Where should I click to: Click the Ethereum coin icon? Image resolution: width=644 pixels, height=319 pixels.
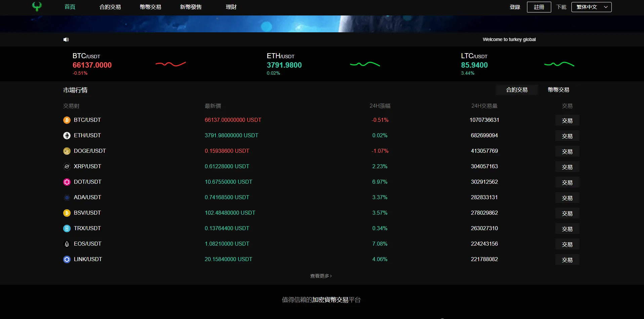pyautogui.click(x=67, y=136)
